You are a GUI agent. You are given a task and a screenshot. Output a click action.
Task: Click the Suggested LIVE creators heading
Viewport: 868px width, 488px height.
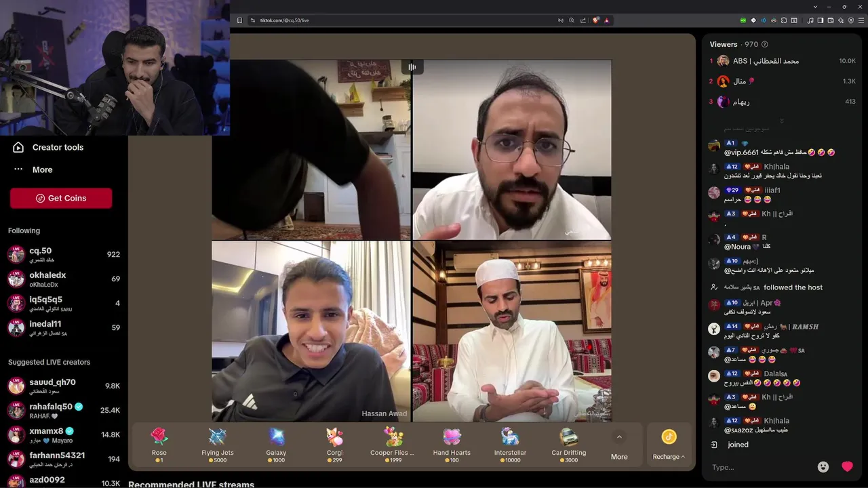coord(49,362)
